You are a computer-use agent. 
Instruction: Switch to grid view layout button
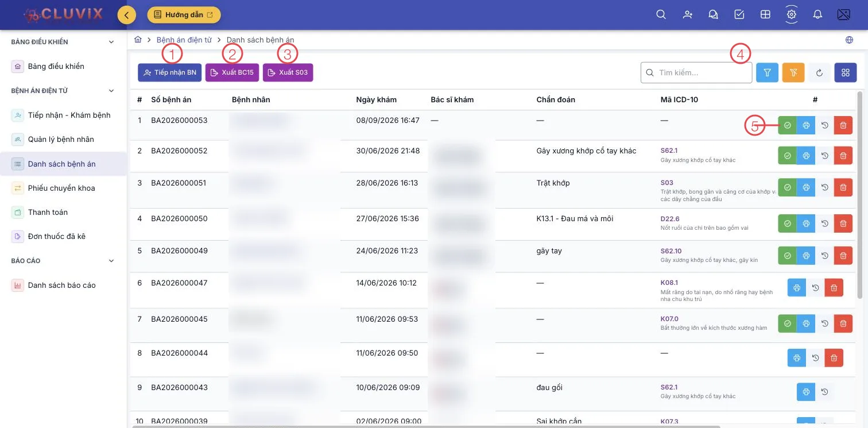coord(845,72)
